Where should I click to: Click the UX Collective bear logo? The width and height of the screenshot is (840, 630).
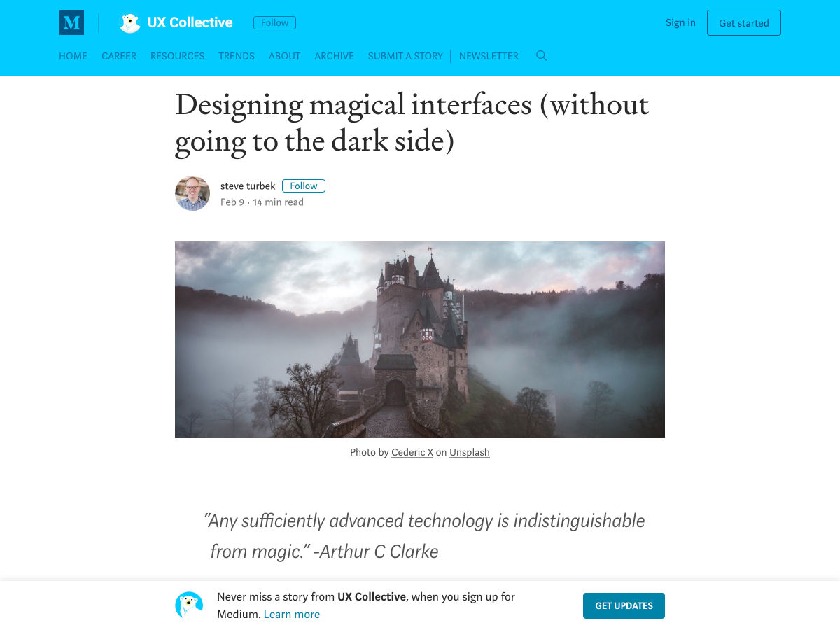click(x=129, y=23)
